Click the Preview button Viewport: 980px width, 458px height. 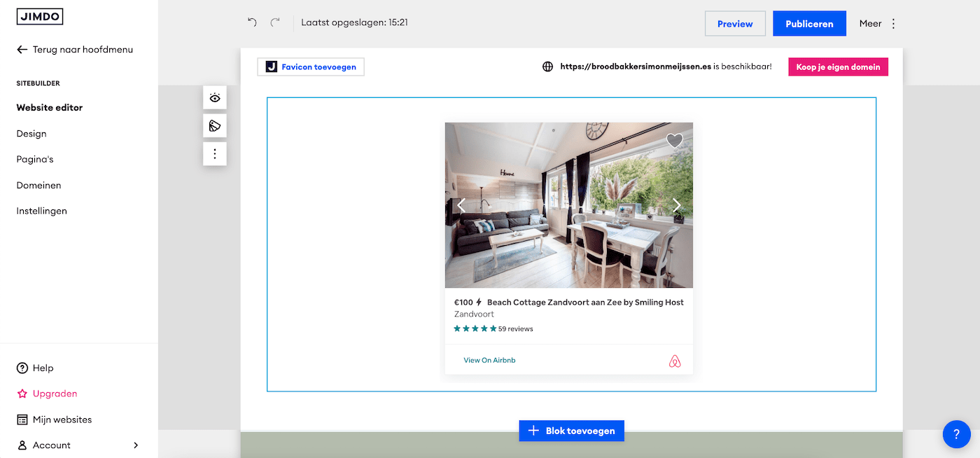735,24
